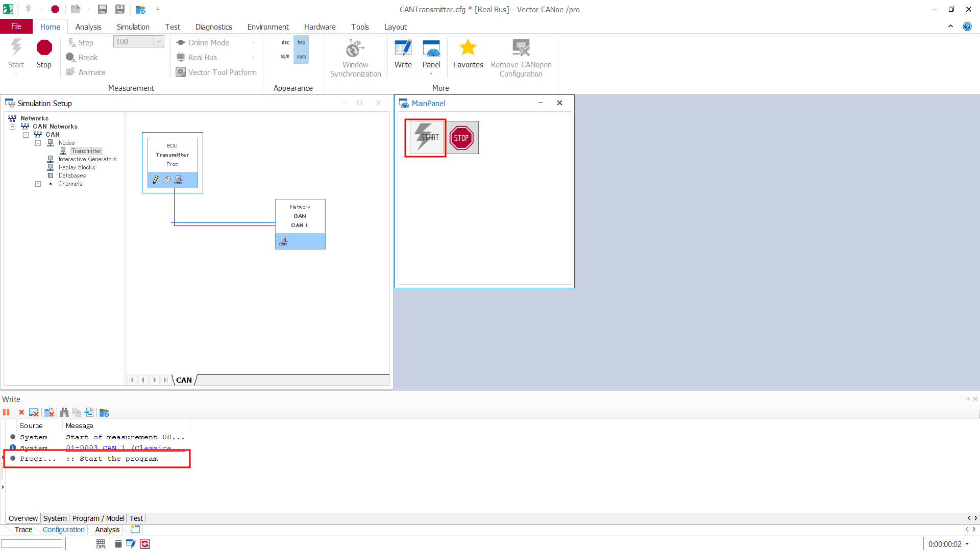This screenshot has height=551, width=980.
Task: Expand the Channels tree node
Action: tap(38, 184)
